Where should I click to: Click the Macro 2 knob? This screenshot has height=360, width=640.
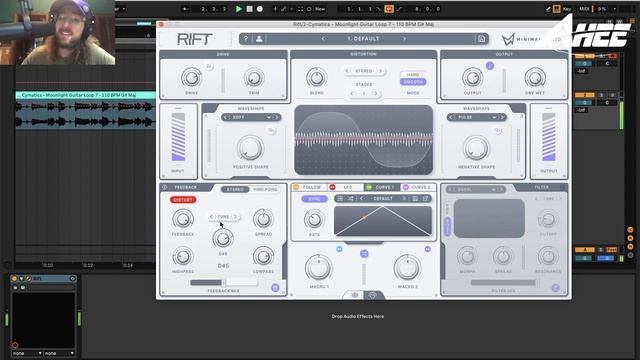click(x=407, y=268)
